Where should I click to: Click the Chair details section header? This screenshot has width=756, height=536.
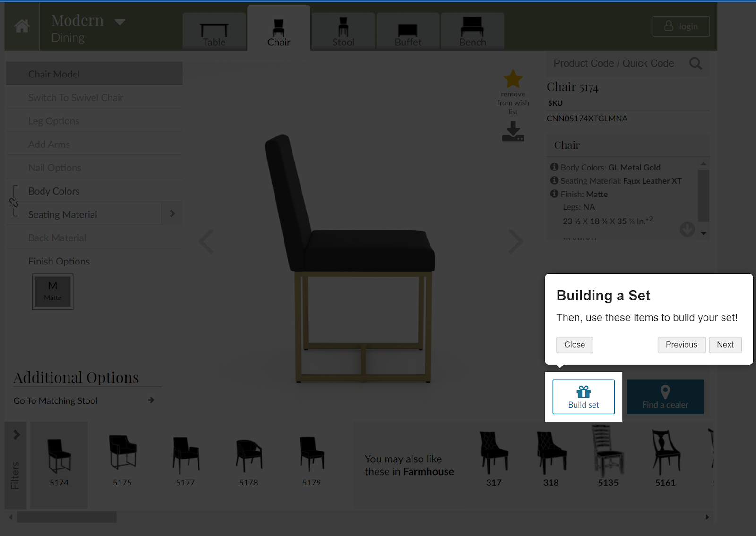[628, 145]
